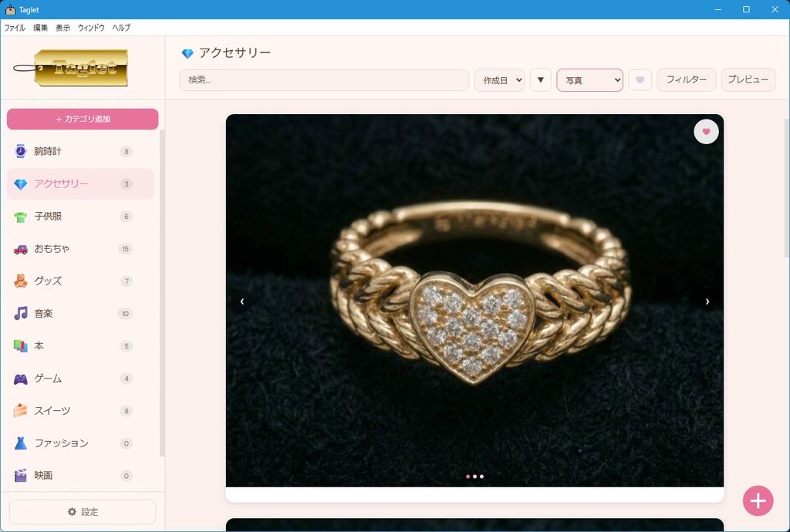The height and width of the screenshot is (532, 790).
Task: Open the アクセサリー gem icon in sidebar
Action: pos(21,184)
